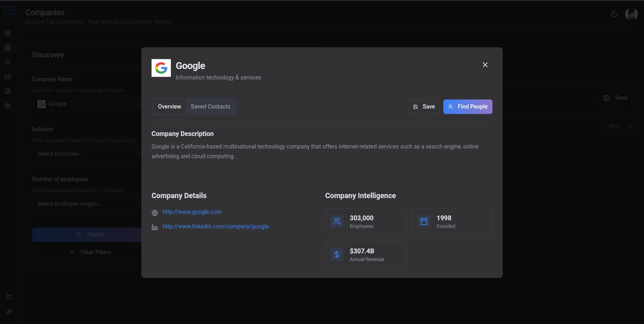Viewport: 644px width, 324px height.
Task: Click 'Information technology & services' subtitle
Action: tap(218, 77)
